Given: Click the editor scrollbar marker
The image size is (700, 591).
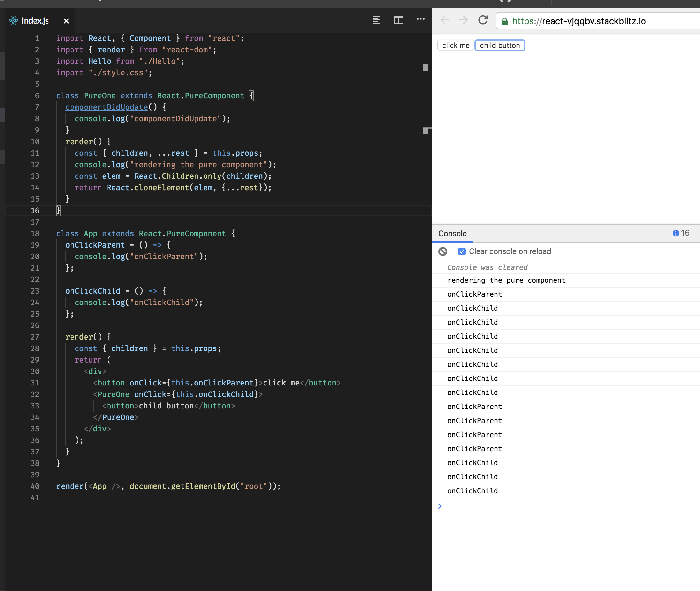Looking at the screenshot, I should click(425, 68).
